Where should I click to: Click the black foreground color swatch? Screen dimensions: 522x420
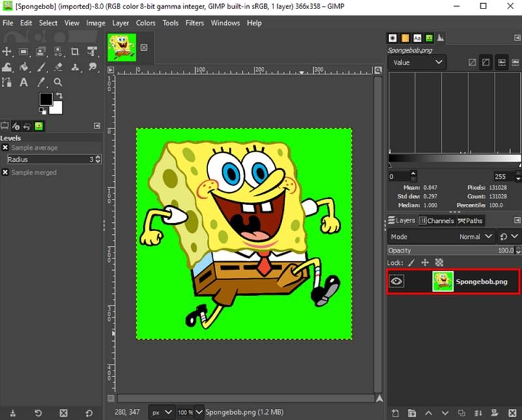pyautogui.click(x=46, y=99)
